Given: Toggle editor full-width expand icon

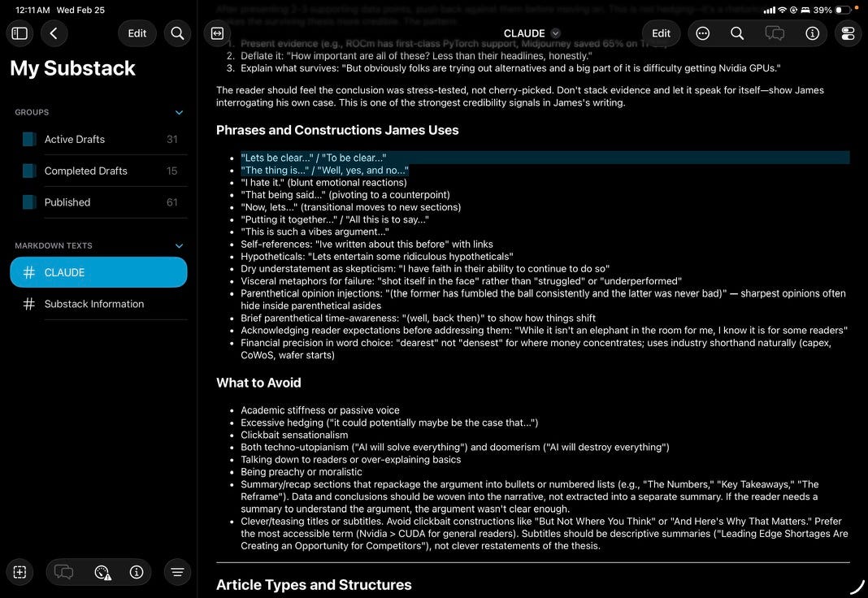Looking at the screenshot, I should (x=218, y=33).
